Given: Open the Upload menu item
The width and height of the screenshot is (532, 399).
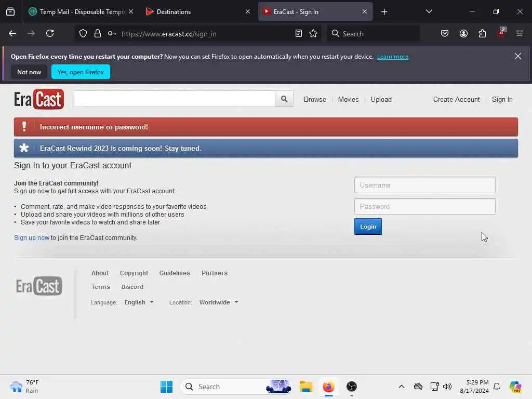Looking at the screenshot, I should 381,99.
